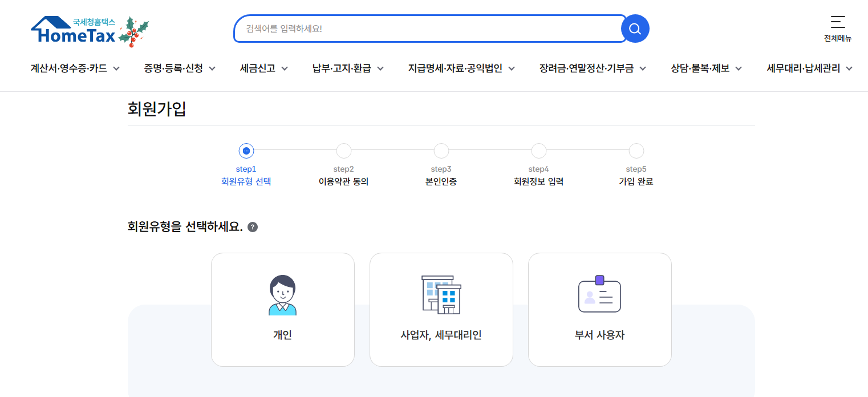Click the 가입 완료 step label
The image size is (868, 397).
(636, 182)
